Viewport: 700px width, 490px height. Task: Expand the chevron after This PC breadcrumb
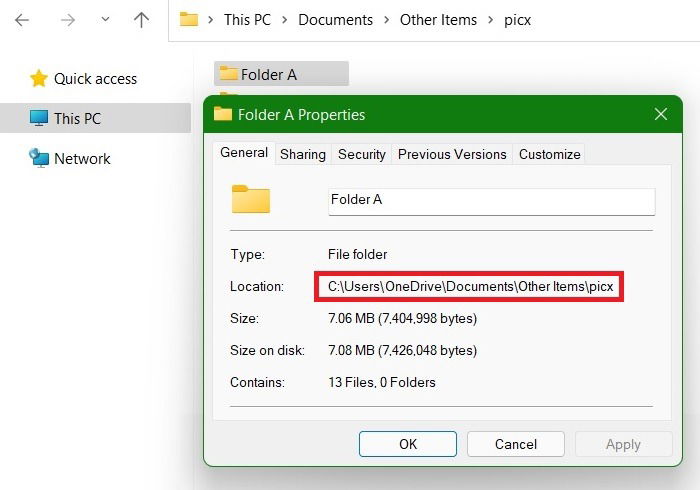284,20
